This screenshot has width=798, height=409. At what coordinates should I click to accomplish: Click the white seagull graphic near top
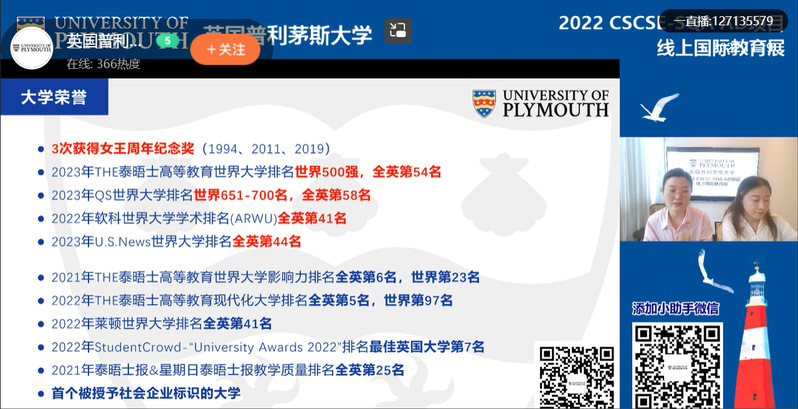click(661, 106)
